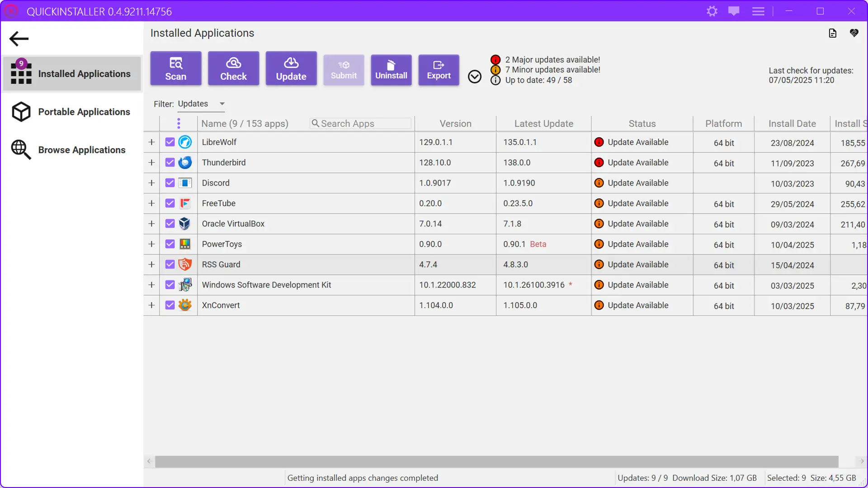Click the Check button
This screenshot has width=868, height=488.
point(233,69)
